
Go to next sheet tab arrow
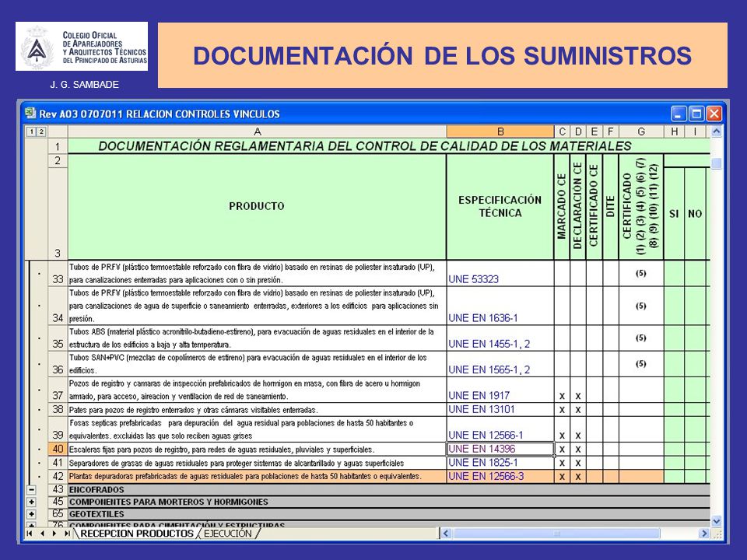(x=54, y=534)
